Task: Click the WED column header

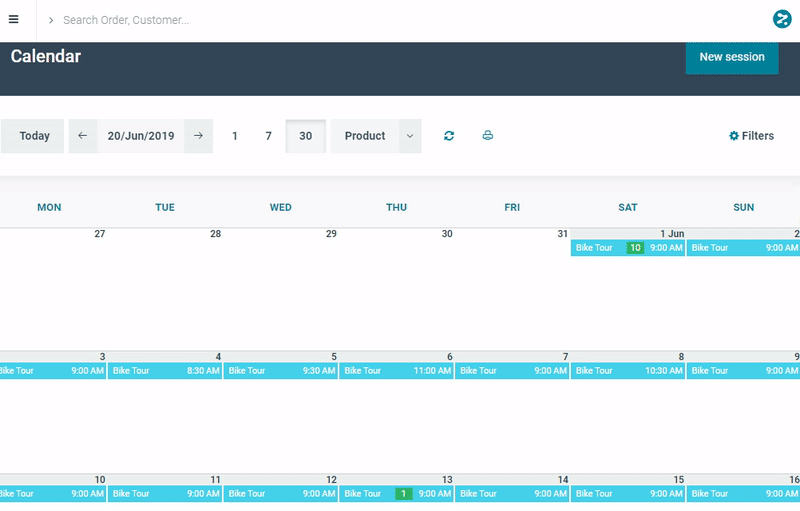Action: 281,208
